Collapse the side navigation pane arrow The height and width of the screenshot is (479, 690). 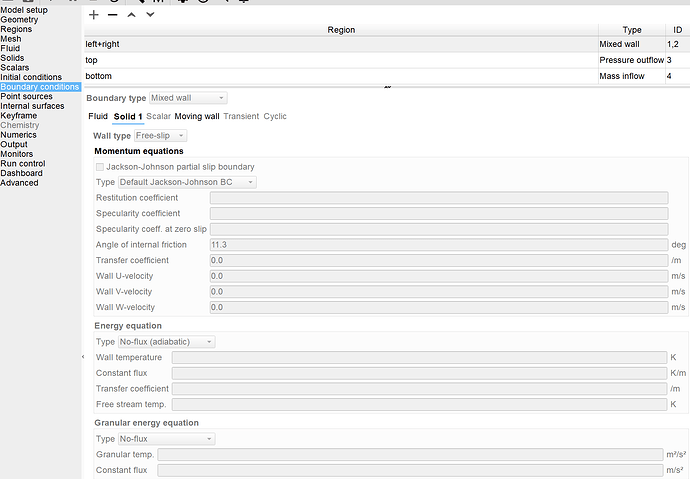(x=83, y=357)
